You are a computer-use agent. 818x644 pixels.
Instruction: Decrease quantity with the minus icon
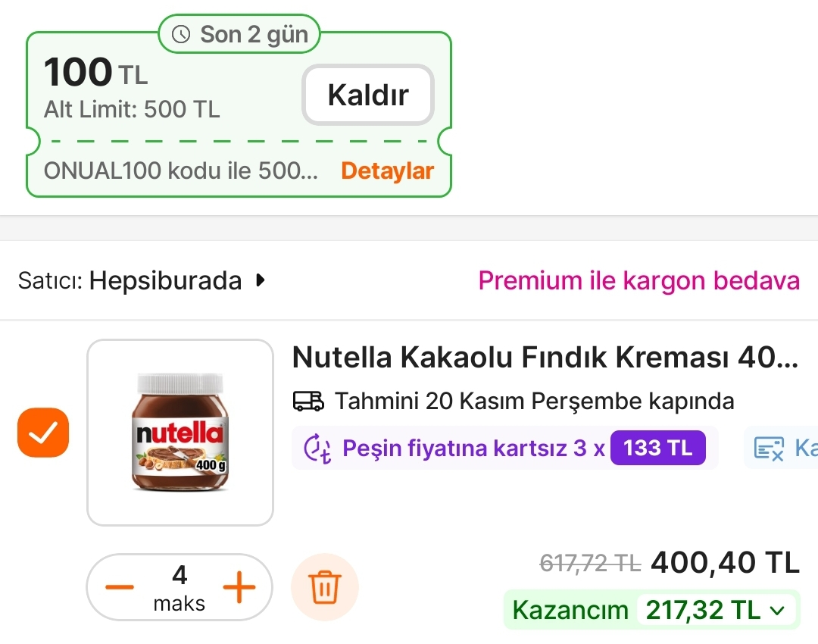(119, 587)
